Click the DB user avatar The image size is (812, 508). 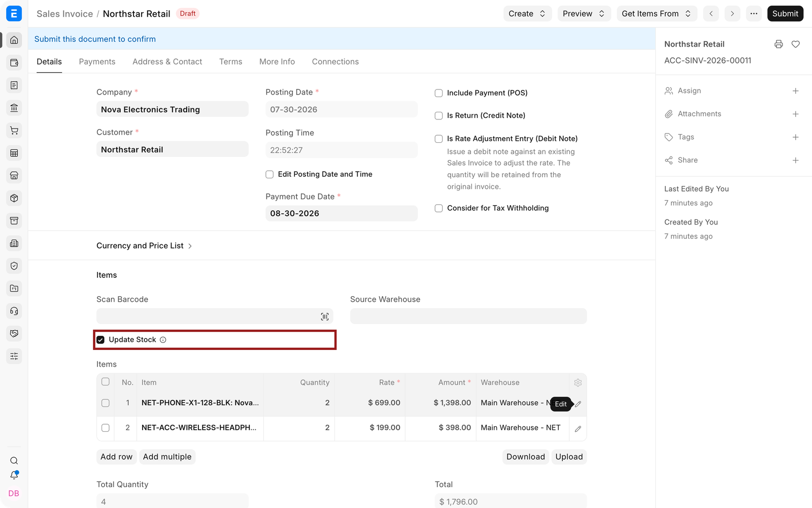click(14, 493)
